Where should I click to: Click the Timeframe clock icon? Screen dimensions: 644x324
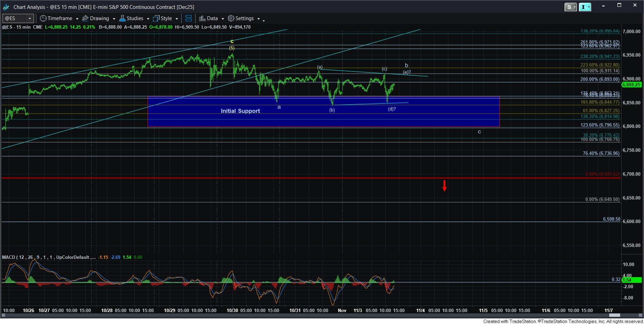click(43, 18)
